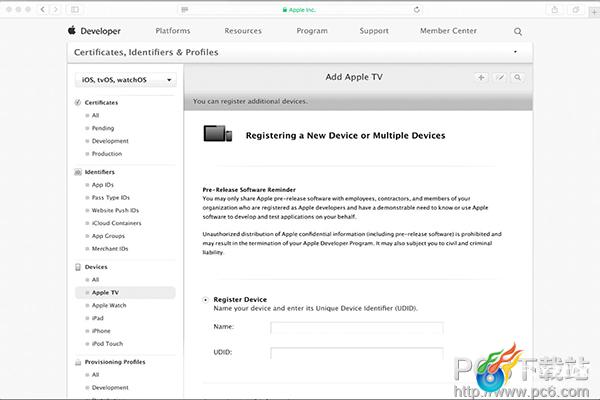This screenshot has width=600, height=400.
Task: Click the UDID input field
Action: click(x=357, y=353)
